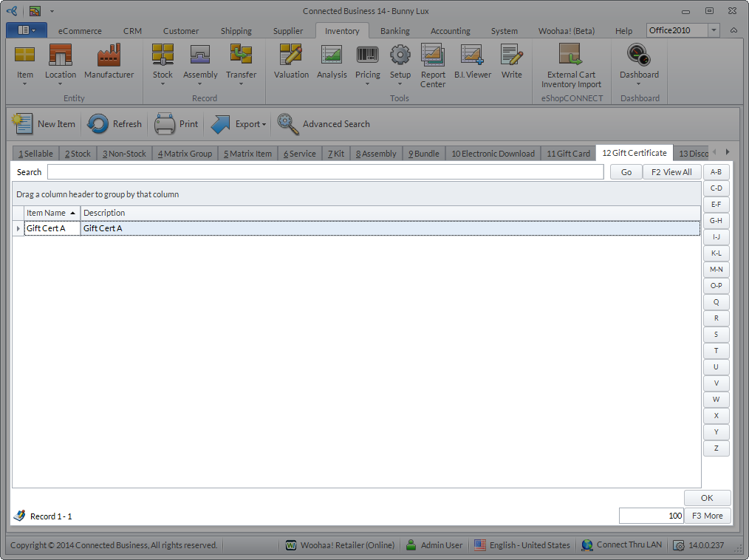Click the Record 1 - 1 status icon
749x560 pixels.
tap(20, 516)
